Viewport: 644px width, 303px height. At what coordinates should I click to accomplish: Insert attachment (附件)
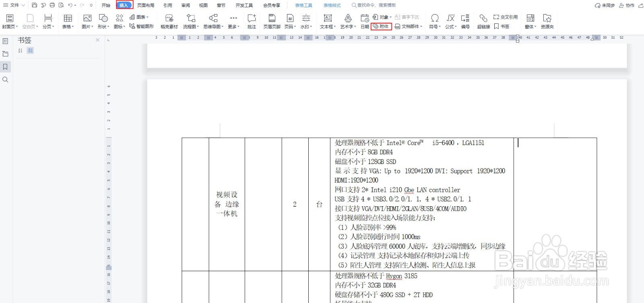click(x=381, y=26)
